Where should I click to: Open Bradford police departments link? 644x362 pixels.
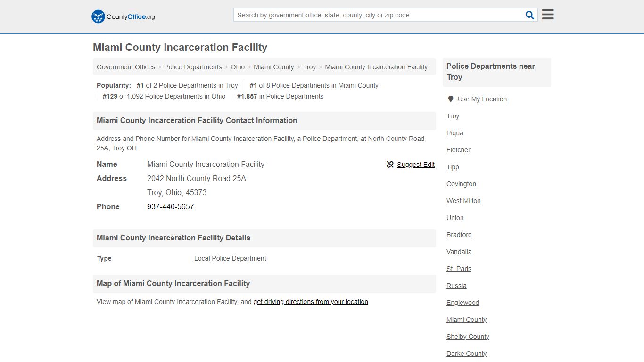click(x=459, y=235)
